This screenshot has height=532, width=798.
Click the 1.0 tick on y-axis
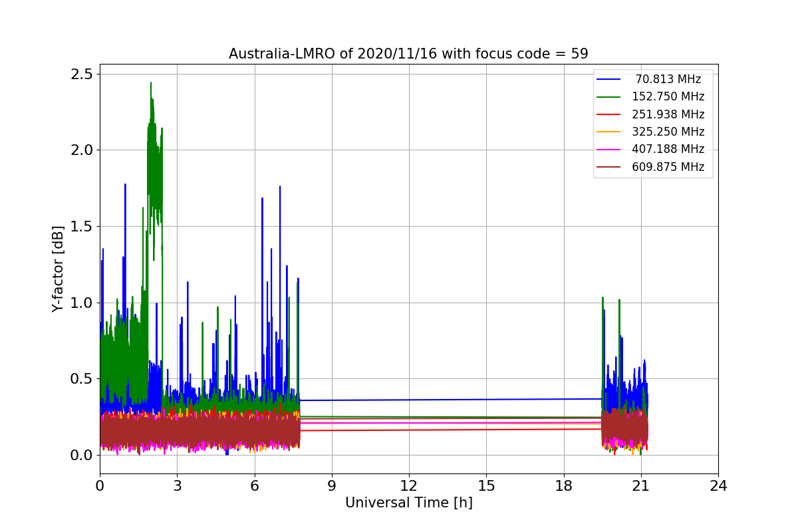[82, 303]
